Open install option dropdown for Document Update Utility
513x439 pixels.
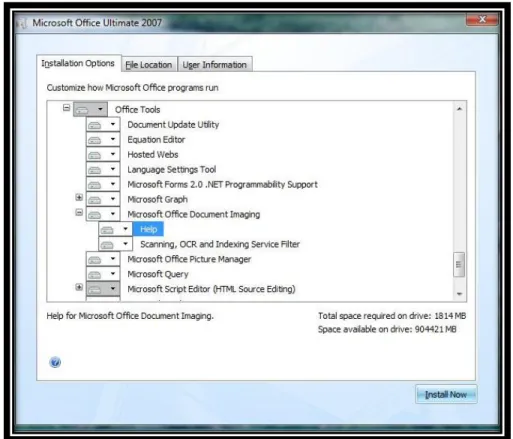pos(103,124)
